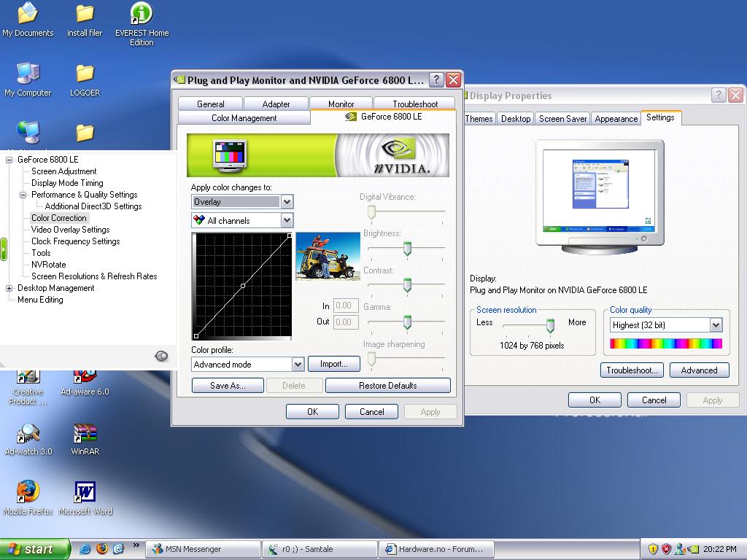Viewport: 747px width, 560px height.
Task: Show more quick launch items chevron
Action: 136,545
